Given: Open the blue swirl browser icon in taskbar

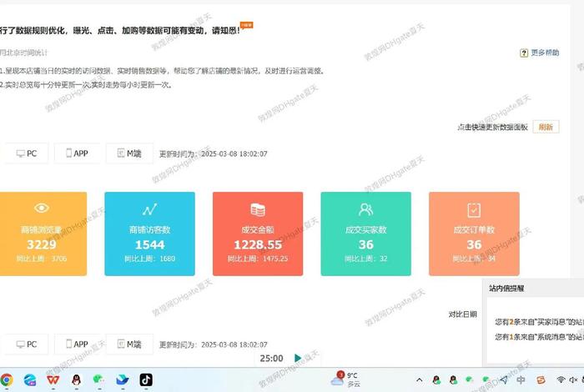Looking at the screenshot, I should coord(30,379).
